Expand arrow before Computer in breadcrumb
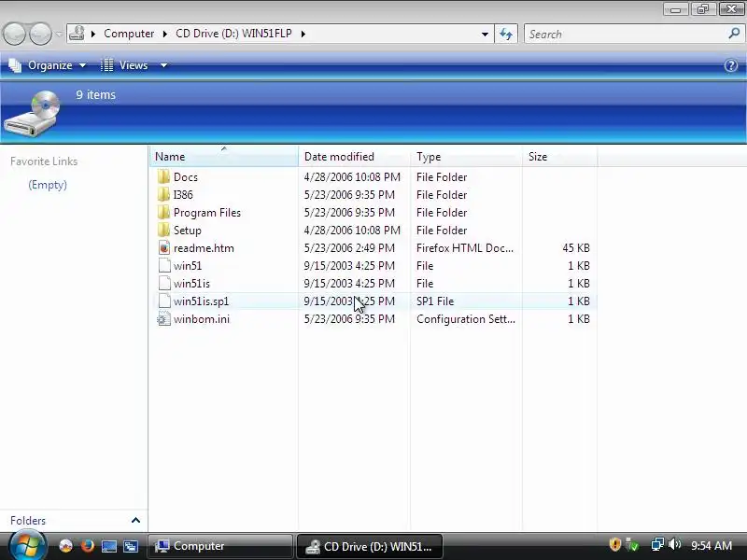 pyautogui.click(x=93, y=34)
